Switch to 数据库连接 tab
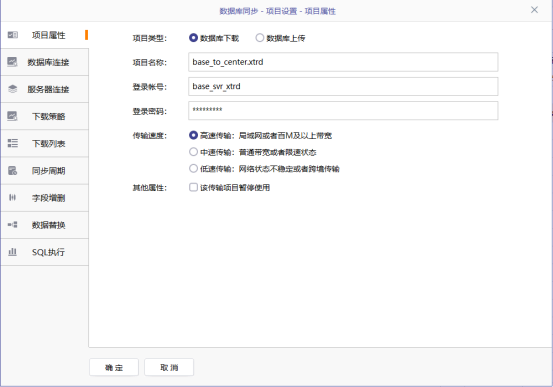The height and width of the screenshot is (387, 553). click(x=44, y=62)
